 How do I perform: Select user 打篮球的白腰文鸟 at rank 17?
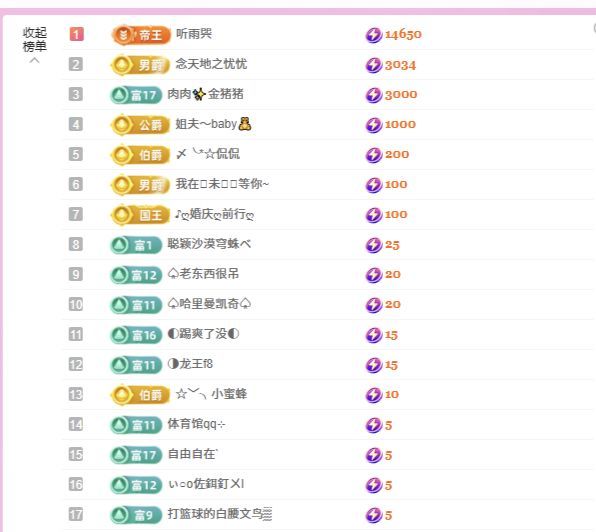tap(220, 514)
